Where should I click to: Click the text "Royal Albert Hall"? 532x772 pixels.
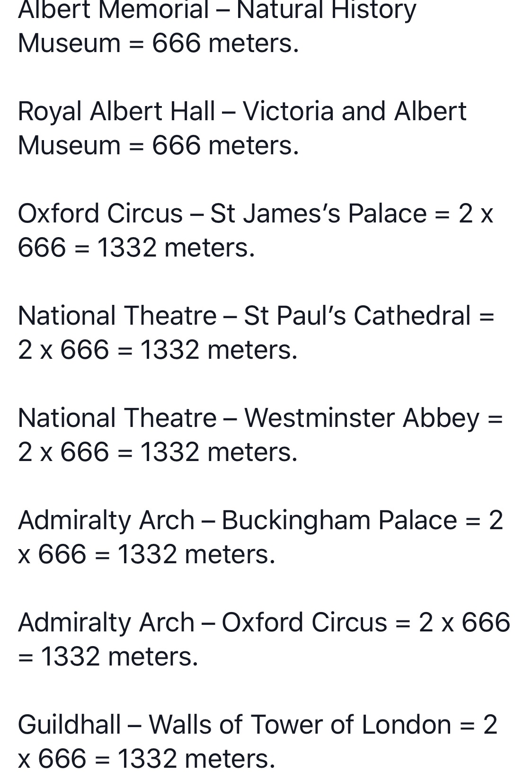pos(116,111)
